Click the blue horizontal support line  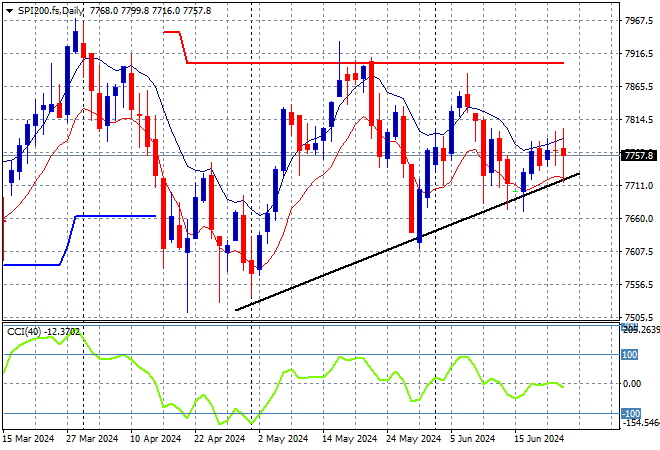[x=114, y=216]
